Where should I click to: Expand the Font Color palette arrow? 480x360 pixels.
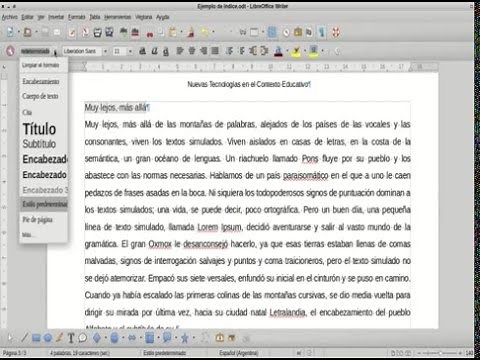point(287,51)
